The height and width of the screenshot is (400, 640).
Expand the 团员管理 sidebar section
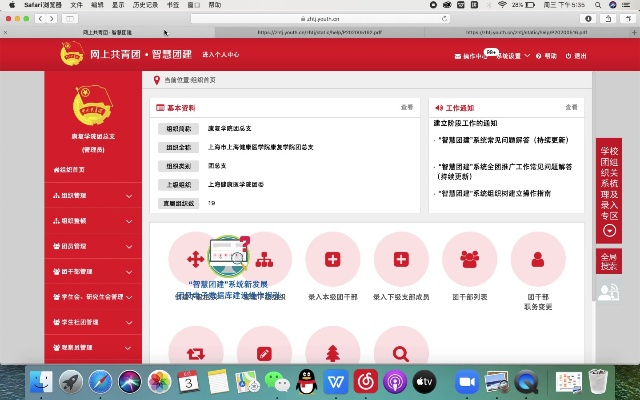[x=88, y=246]
